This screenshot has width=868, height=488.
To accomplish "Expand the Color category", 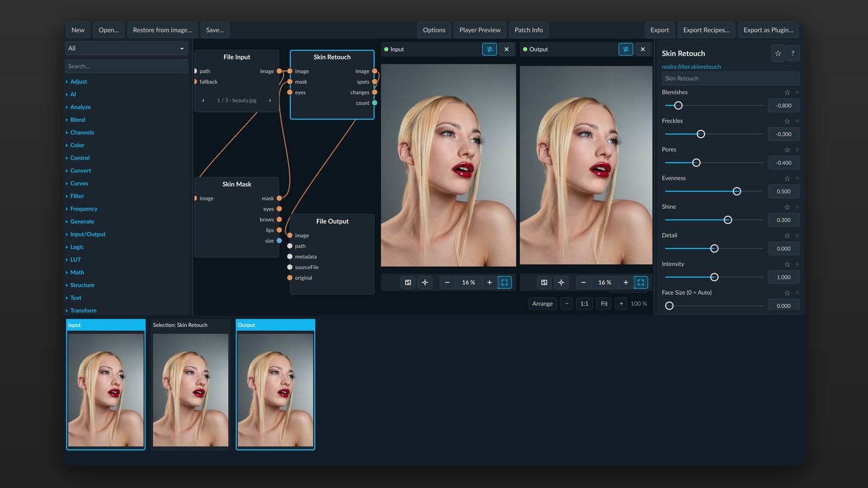I will 77,145.
